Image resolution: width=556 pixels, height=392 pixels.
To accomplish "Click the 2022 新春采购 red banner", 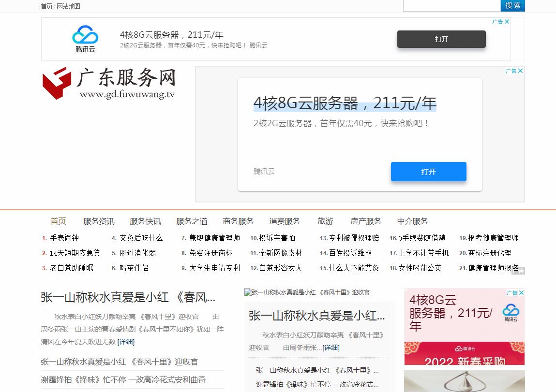I will pos(465,353).
